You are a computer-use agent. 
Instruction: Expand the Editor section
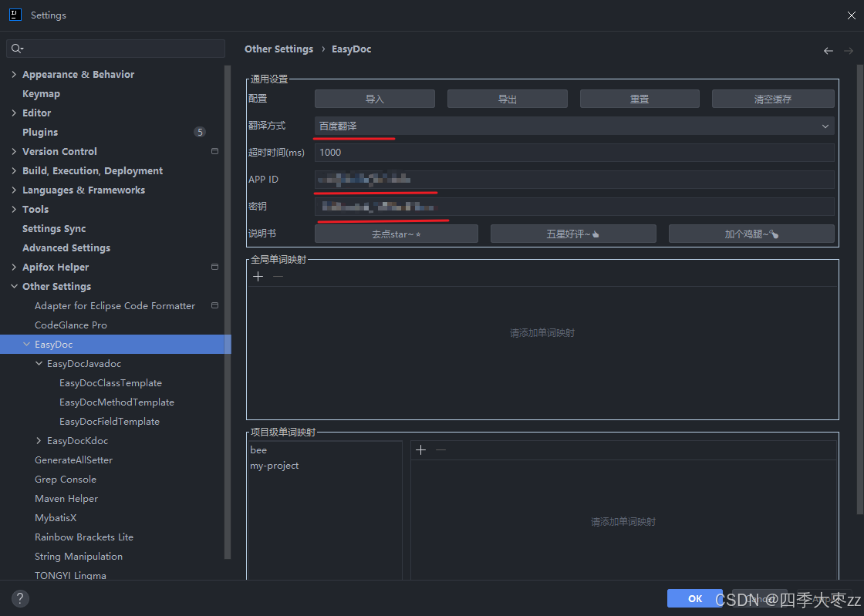point(14,113)
